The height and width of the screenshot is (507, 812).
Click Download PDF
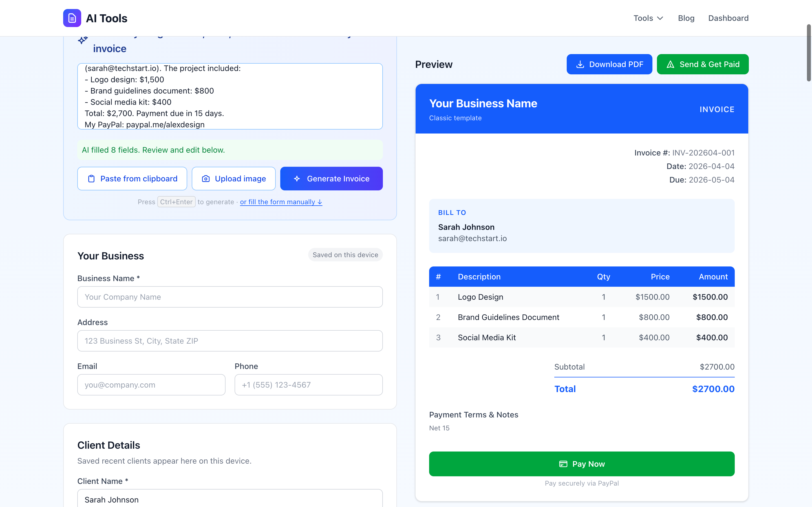point(609,64)
